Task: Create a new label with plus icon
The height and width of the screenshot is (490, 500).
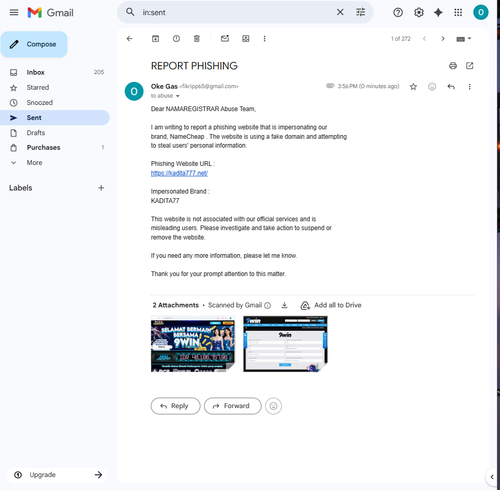Action: click(101, 188)
